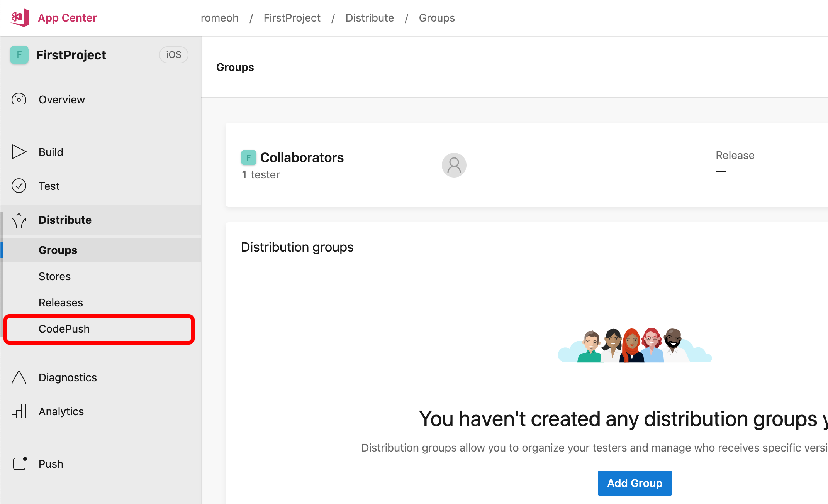Open the Diagnostics warning-triangle icon
The image size is (828, 504).
pyautogui.click(x=19, y=377)
